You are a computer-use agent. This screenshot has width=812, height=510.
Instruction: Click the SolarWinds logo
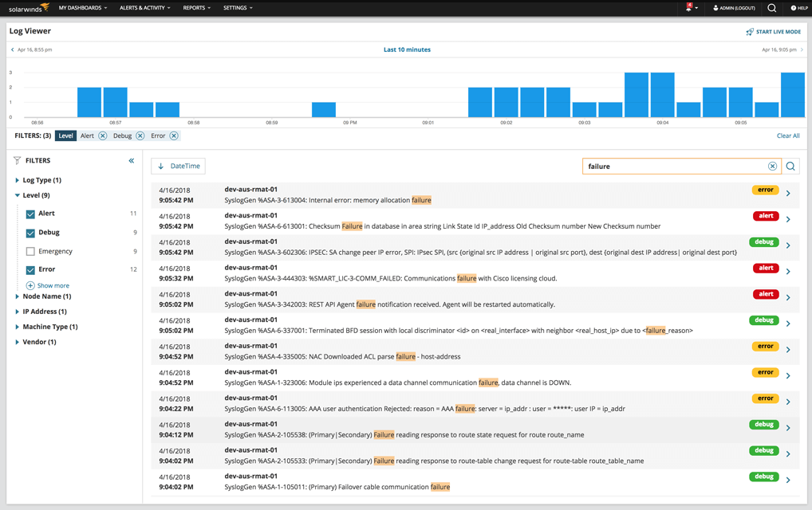(x=29, y=8)
